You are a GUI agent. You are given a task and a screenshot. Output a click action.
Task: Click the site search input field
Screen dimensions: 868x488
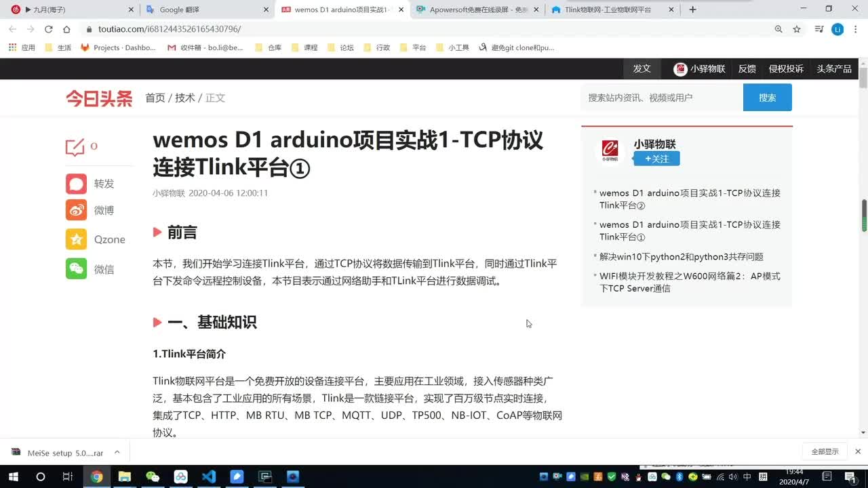(662, 98)
